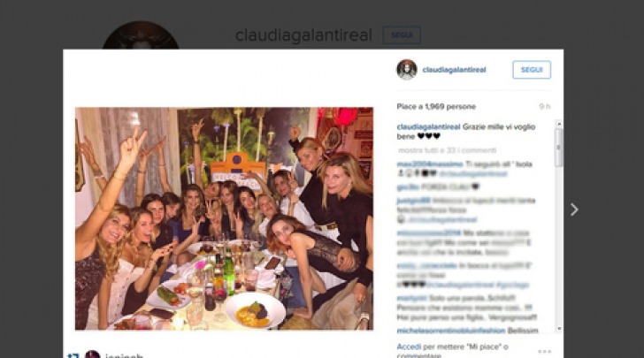Click the scrollbar up arrow in comments
Viewport: 644px width, 358px height.
click(558, 124)
